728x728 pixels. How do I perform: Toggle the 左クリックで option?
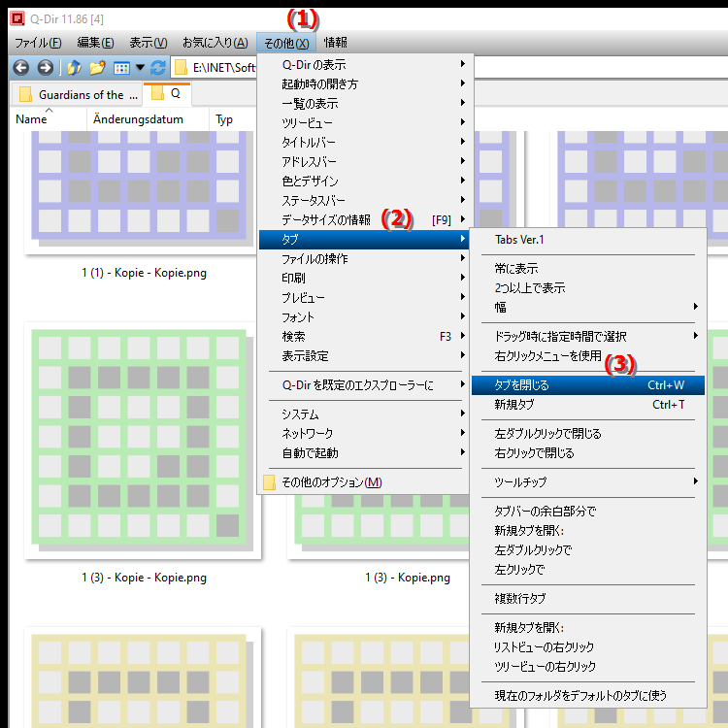588,569
